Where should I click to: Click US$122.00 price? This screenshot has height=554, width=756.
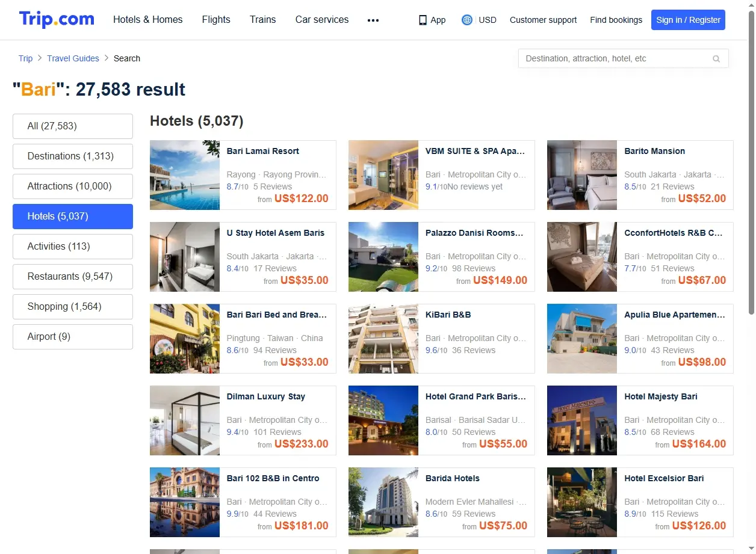pos(302,199)
